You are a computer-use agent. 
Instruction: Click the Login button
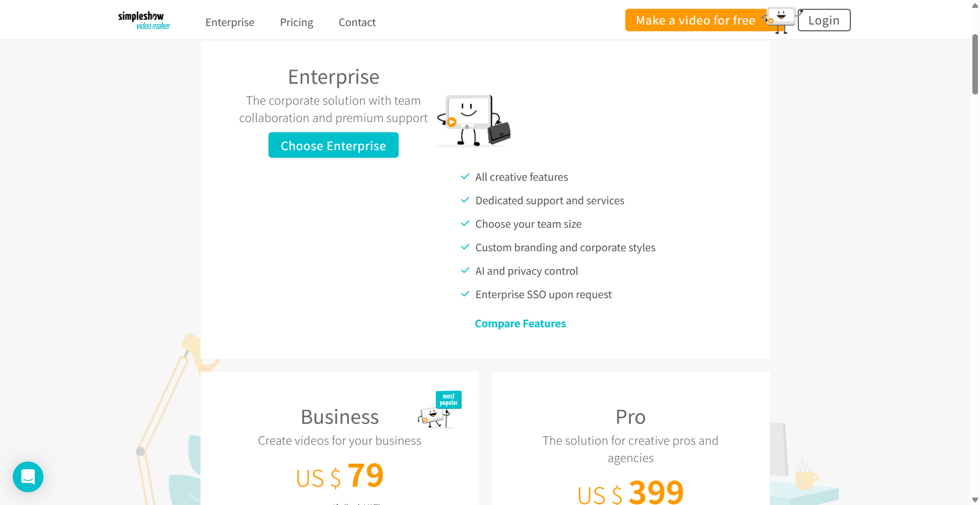pyautogui.click(x=823, y=20)
